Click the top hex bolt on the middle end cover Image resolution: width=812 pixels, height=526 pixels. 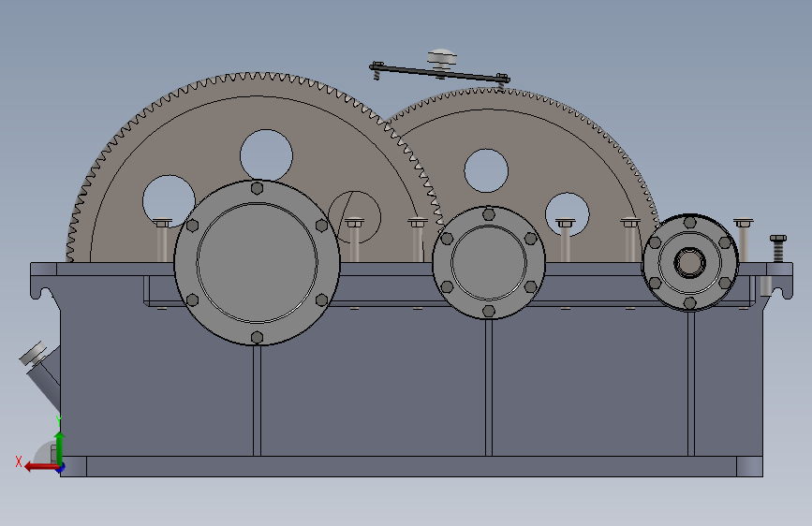(x=488, y=213)
